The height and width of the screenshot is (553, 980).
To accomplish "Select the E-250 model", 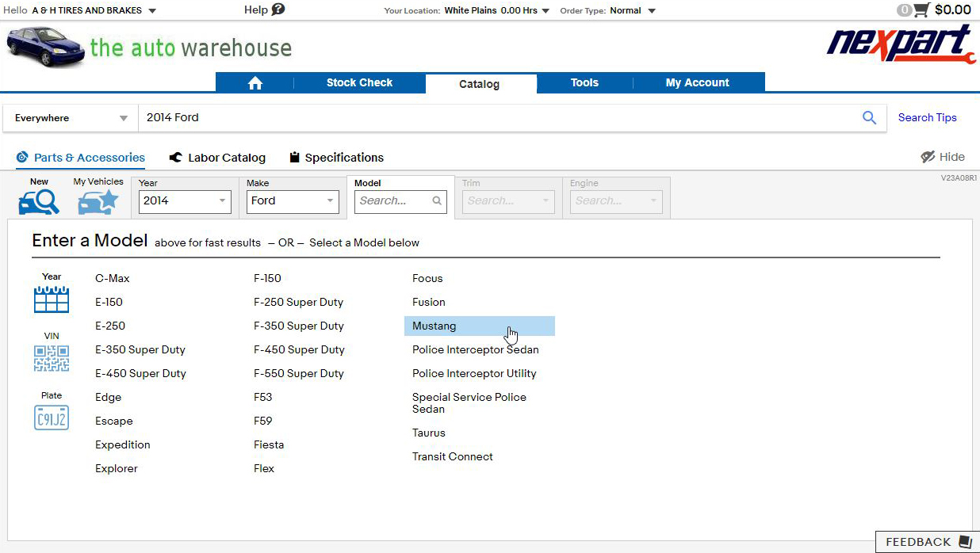I will tap(110, 326).
